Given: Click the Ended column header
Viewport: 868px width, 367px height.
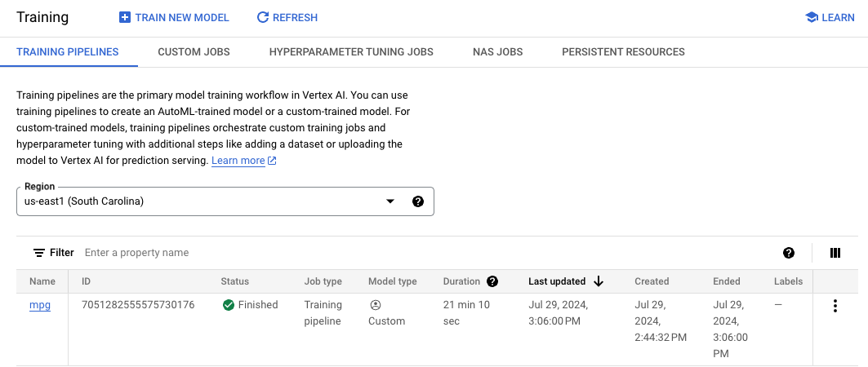Looking at the screenshot, I should (726, 281).
